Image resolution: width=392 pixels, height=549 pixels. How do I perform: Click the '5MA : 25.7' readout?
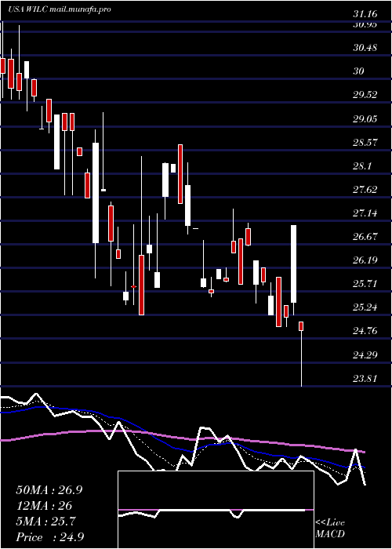(45, 522)
